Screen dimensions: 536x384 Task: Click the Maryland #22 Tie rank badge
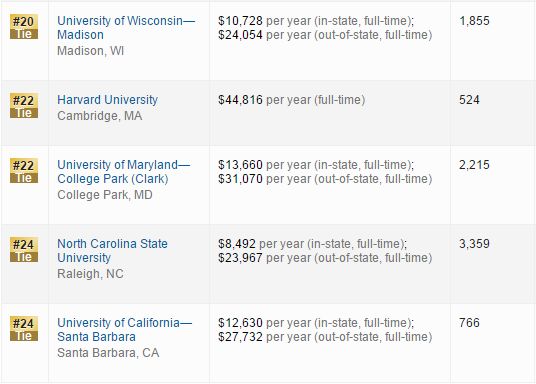click(x=24, y=171)
